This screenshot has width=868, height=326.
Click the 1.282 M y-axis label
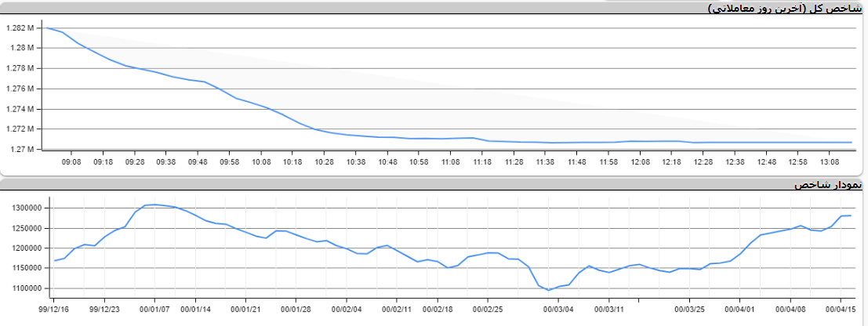20,28
